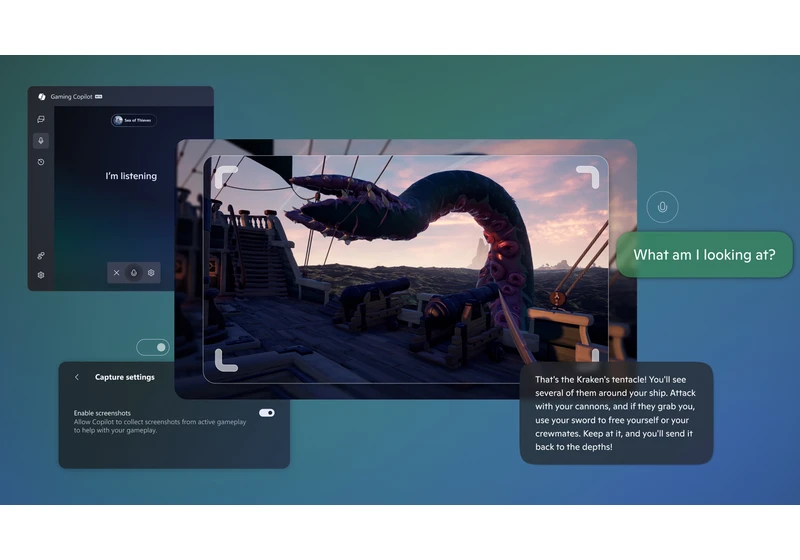Click the Kraken gameplay screenshot

(x=406, y=269)
